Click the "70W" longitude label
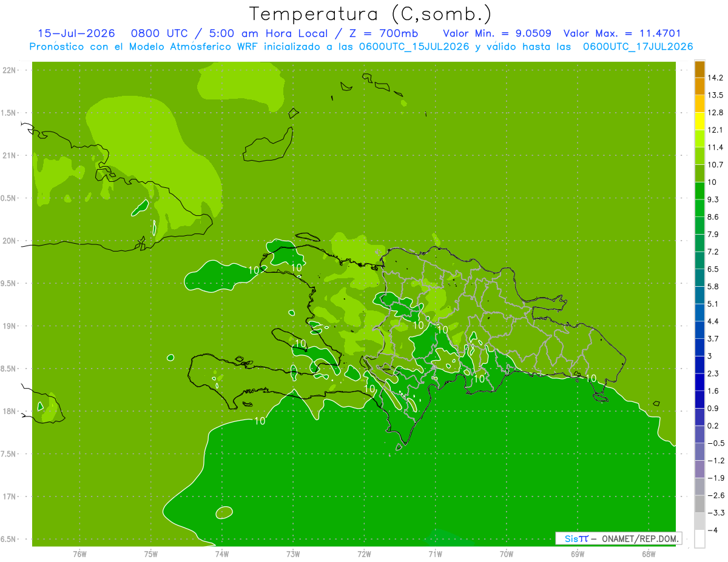Screen dimensions: 728x562 pos(507,554)
